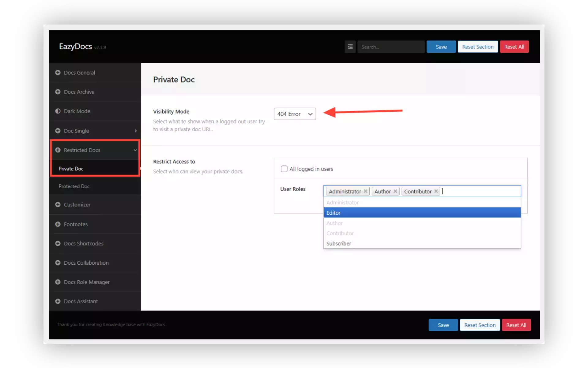Click the Reset All button
This screenshot has width=588, height=368.
pos(514,47)
